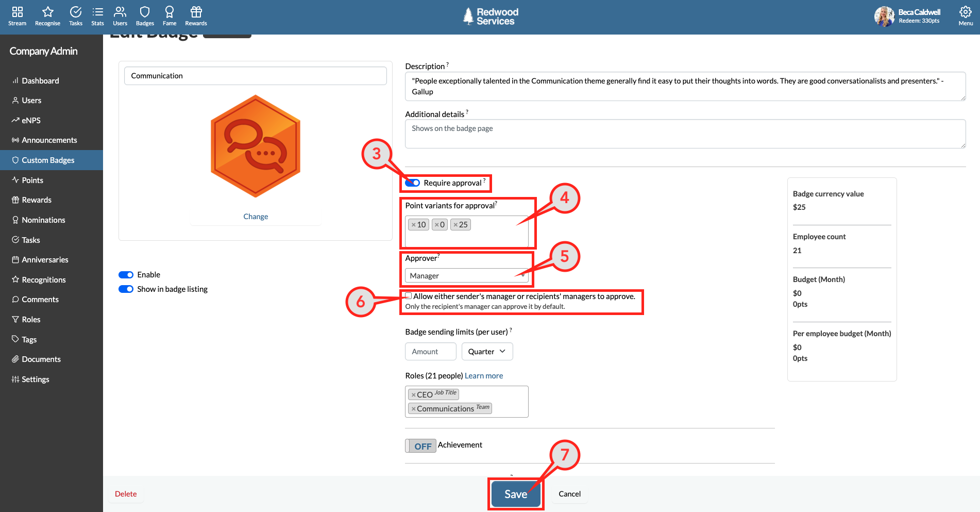Screen dimensions: 980x512
Task: Turn off Show in badge listing
Action: 126,289
